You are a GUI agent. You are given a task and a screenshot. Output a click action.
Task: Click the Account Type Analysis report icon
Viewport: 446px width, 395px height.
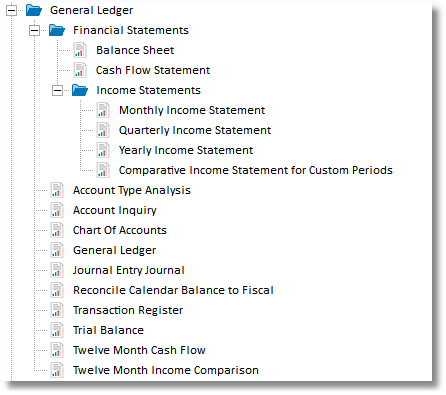(57, 190)
